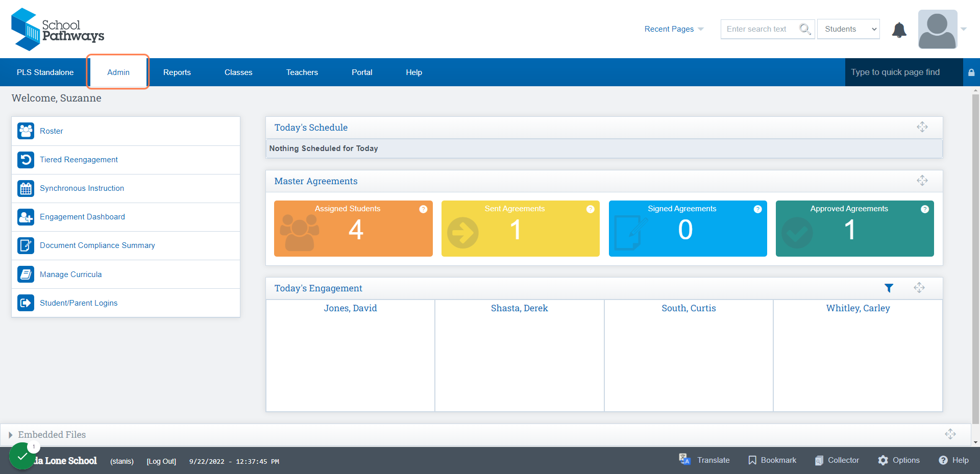Open Translate in the footer bar
The height and width of the screenshot is (474, 980).
tap(704, 460)
